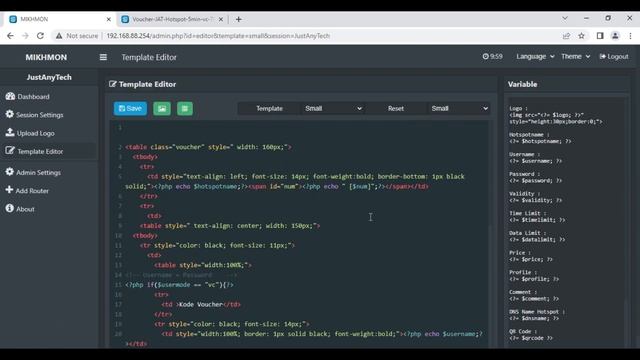The image size is (640, 360).
Task: Click the $validity variable snippet
Action: 536,200
